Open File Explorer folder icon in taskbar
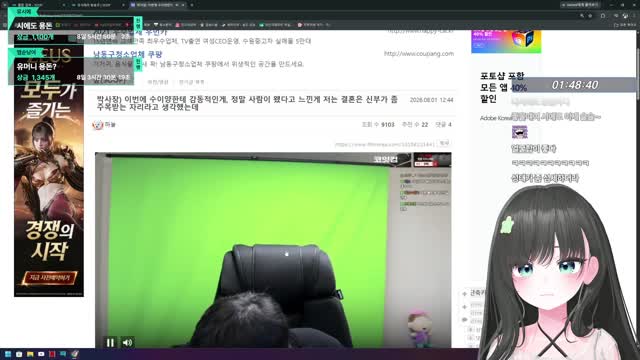This screenshot has width=640, height=360. 30,354
